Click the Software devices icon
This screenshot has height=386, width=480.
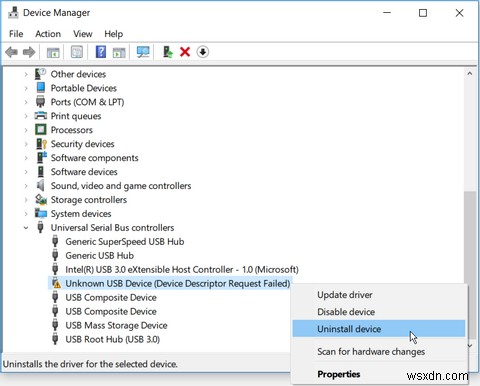(x=41, y=172)
